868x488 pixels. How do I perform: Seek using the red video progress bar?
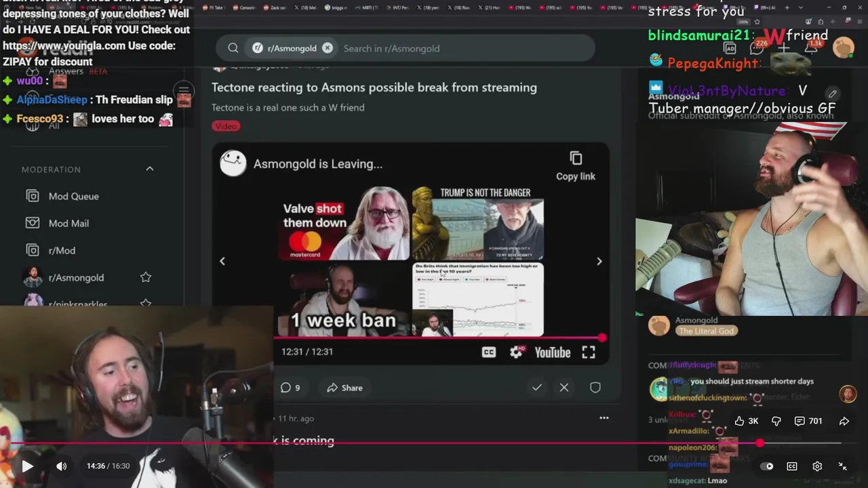point(434,443)
